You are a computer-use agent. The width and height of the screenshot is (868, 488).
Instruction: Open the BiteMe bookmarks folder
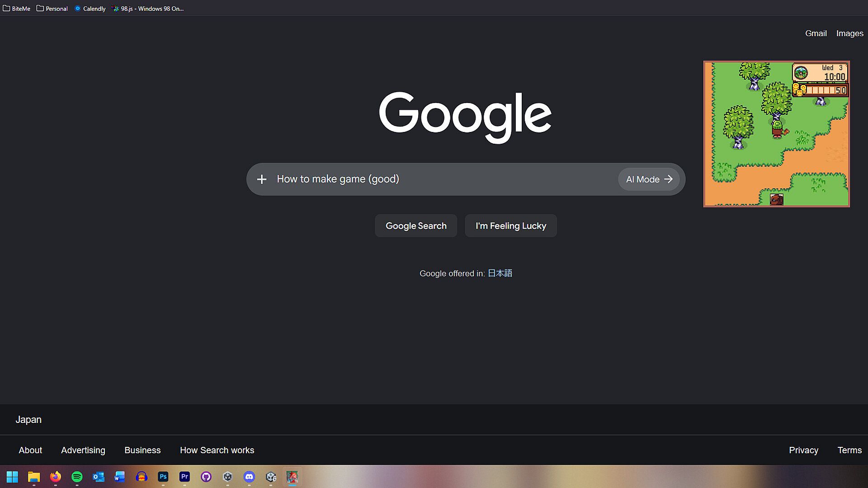pyautogui.click(x=17, y=9)
